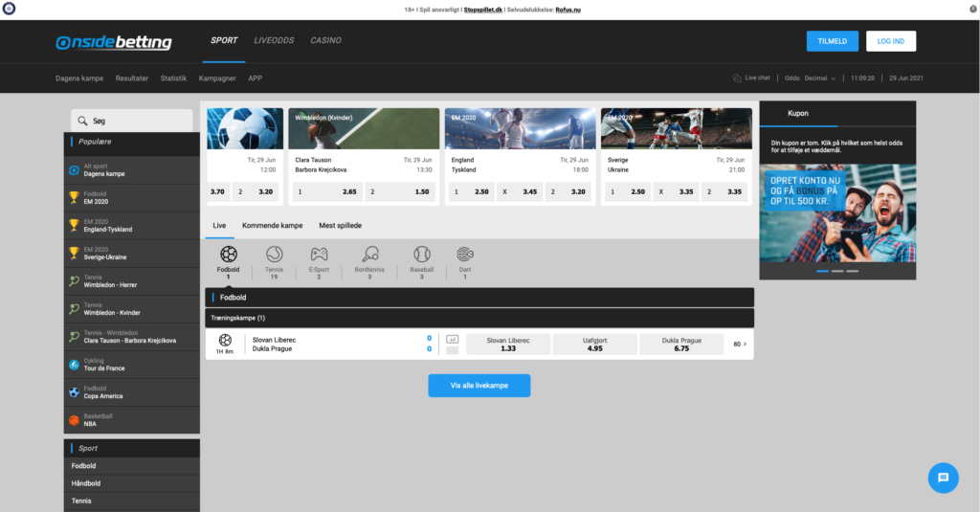Click the TILMELD button
Image resolution: width=980 pixels, height=512 pixels.
point(833,41)
